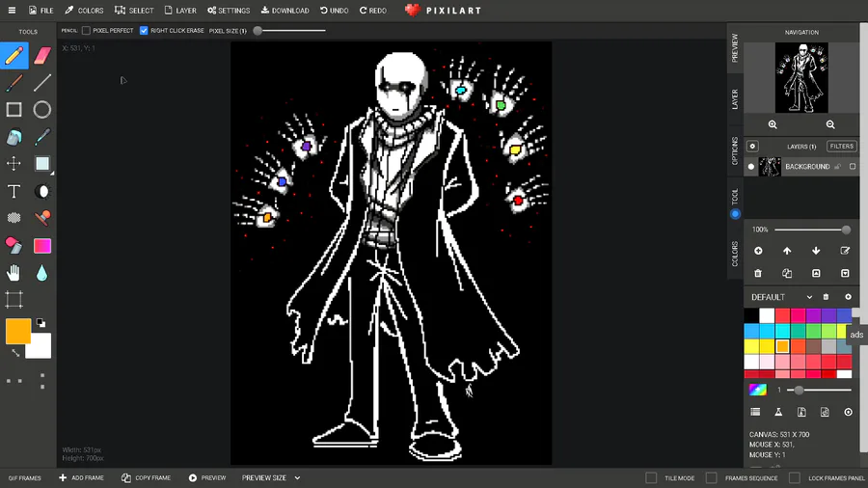Select the Hand pan tool

click(x=14, y=272)
